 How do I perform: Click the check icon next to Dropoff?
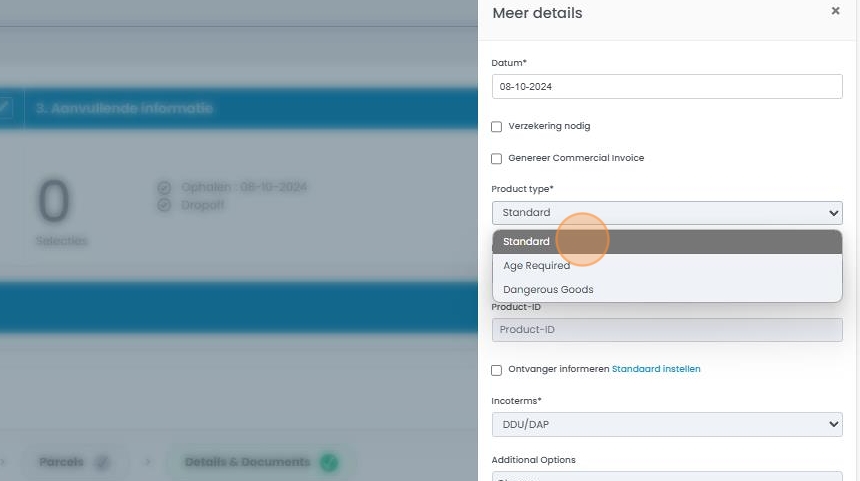(x=165, y=205)
